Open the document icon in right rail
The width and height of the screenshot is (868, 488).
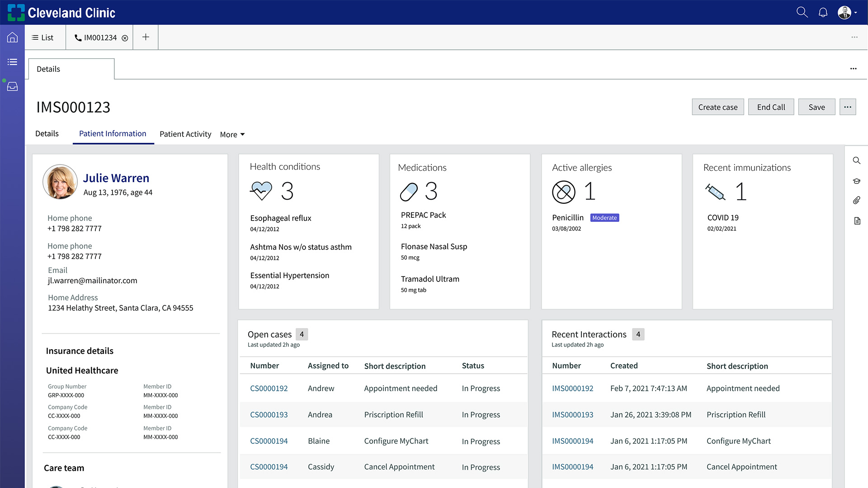[x=857, y=221]
